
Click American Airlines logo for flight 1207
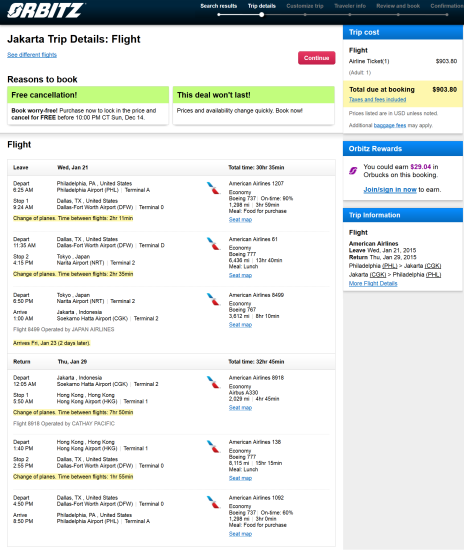coord(213,188)
